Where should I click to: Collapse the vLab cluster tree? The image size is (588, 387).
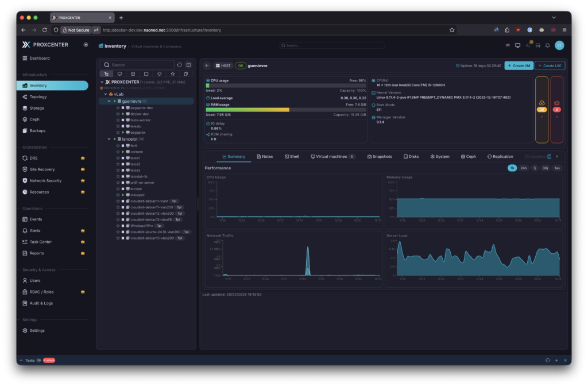[105, 94]
